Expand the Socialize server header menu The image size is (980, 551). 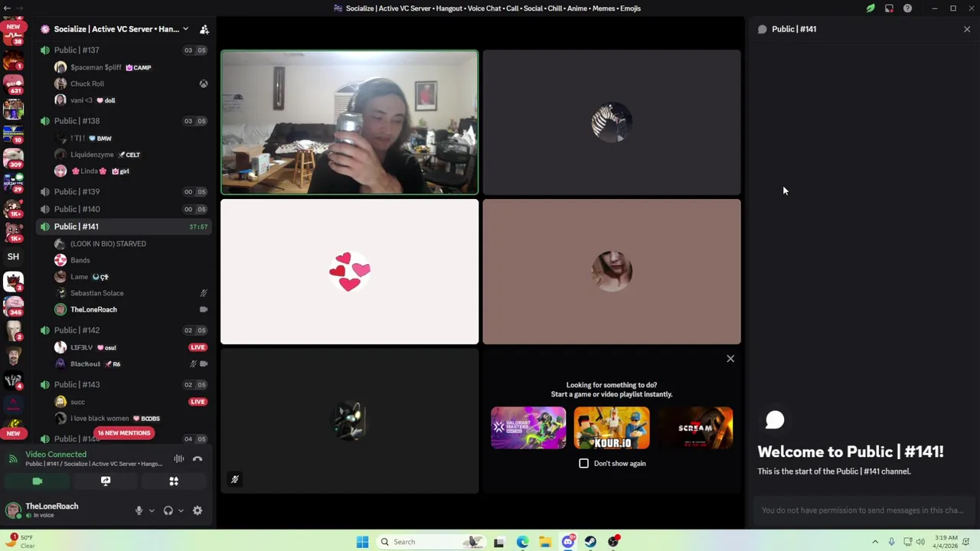pos(115,29)
